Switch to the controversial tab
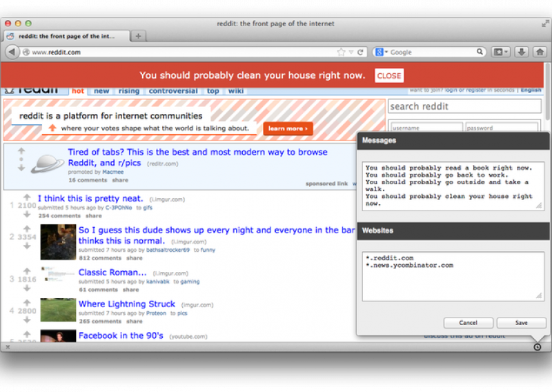This screenshot has height=392, width=552. pyautogui.click(x=173, y=91)
